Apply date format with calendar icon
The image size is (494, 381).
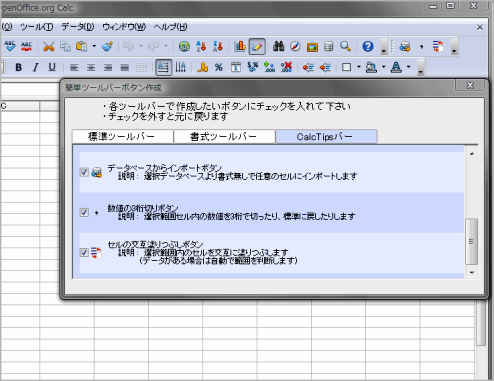coord(236,67)
